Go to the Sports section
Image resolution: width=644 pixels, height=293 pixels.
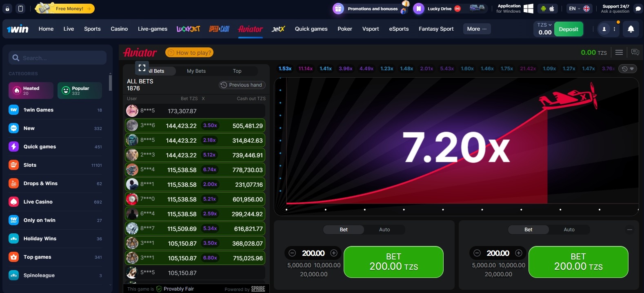[x=92, y=29]
